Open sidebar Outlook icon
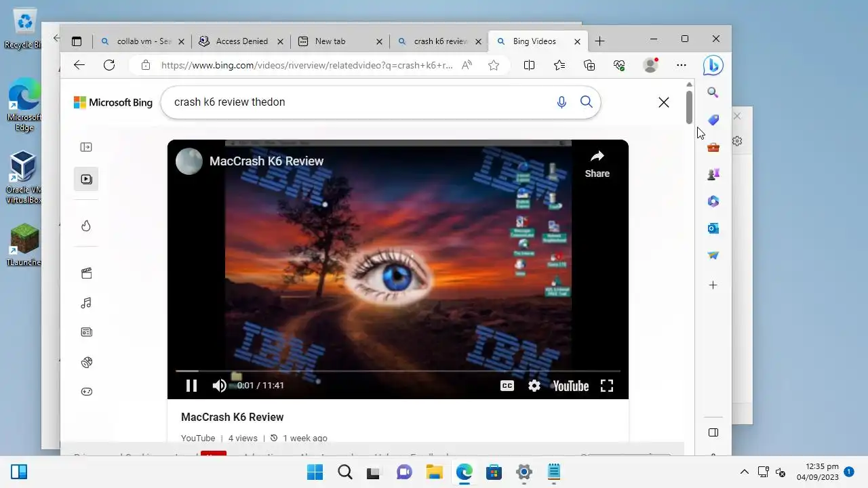Screen dimensions: 868x488 click(713, 228)
